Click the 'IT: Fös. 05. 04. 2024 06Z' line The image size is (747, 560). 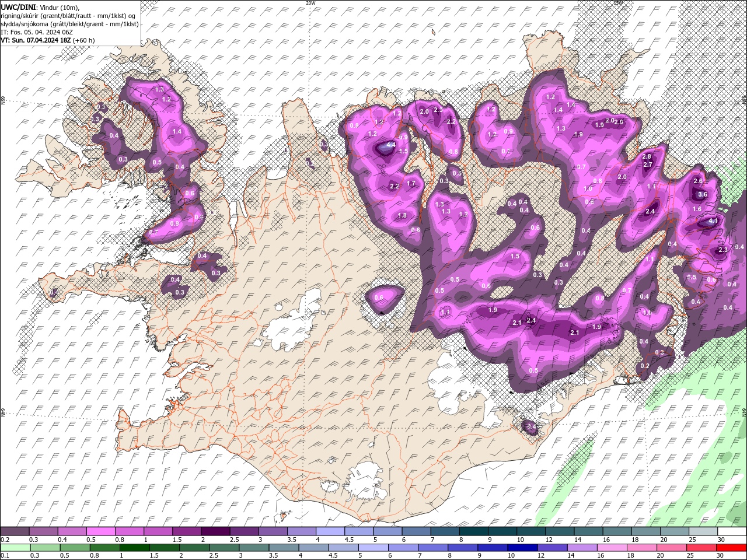[x=36, y=32]
